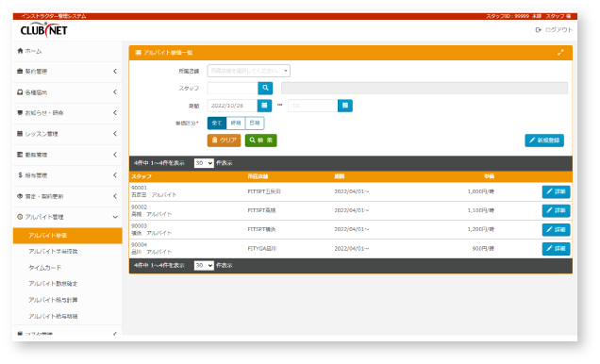The height and width of the screenshot is (364, 600).
Task: Open the タイムカード menu item
Action: [44, 268]
